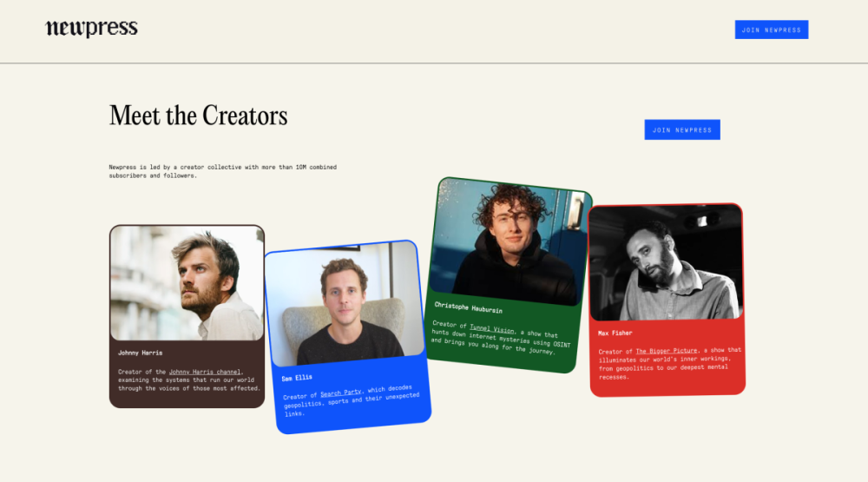This screenshot has height=482, width=868.
Task: Visit The Bigger Picture link
Action: [666, 351]
